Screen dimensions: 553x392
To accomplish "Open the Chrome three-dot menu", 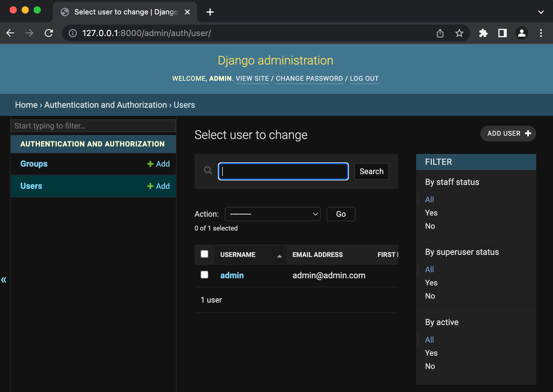I will point(541,33).
